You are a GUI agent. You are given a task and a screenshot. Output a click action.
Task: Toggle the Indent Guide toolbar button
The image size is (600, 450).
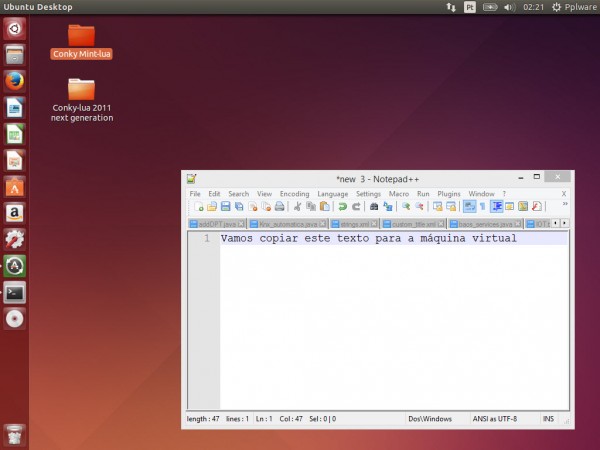pyautogui.click(x=497, y=207)
